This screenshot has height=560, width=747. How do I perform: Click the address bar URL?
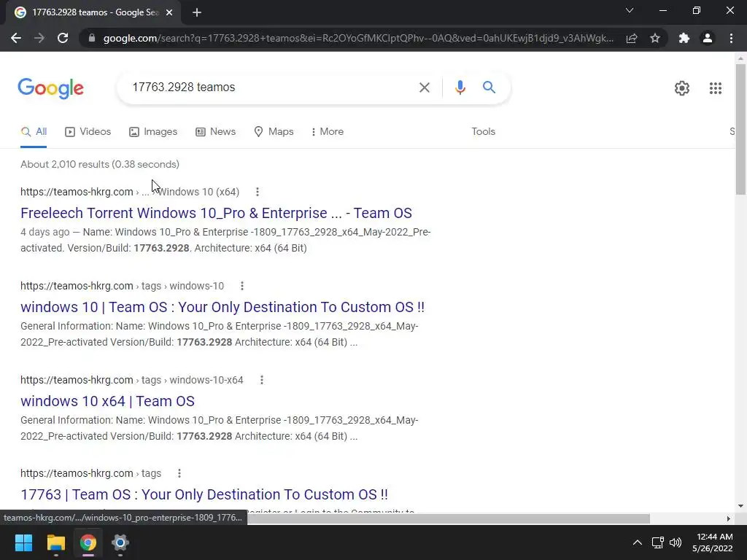click(x=357, y=38)
